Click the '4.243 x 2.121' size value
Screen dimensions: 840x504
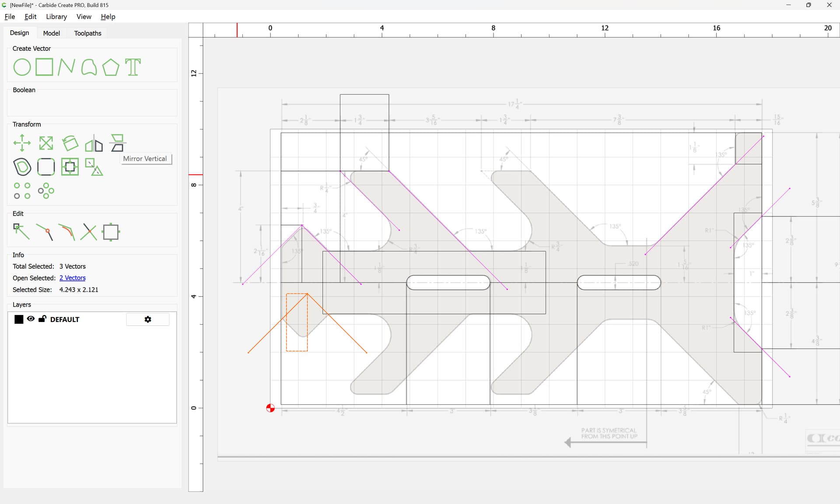pyautogui.click(x=79, y=290)
